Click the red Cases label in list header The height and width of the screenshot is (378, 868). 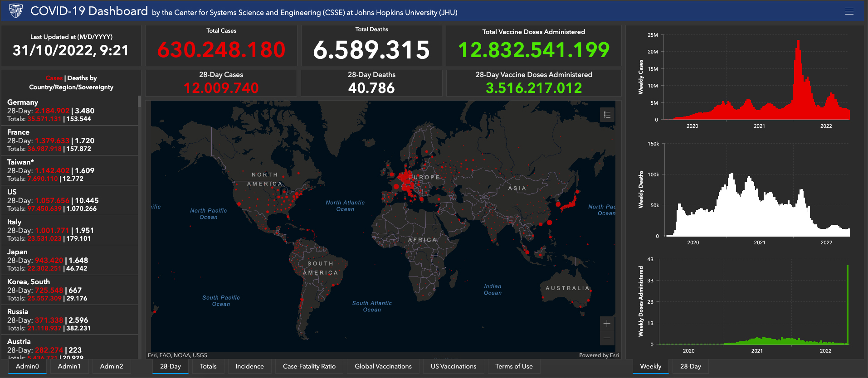(54, 78)
